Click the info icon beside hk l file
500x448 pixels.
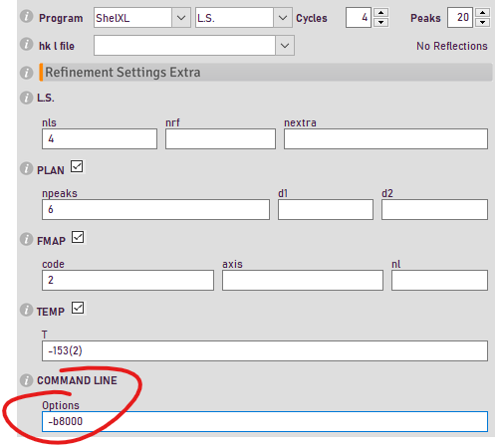27,44
